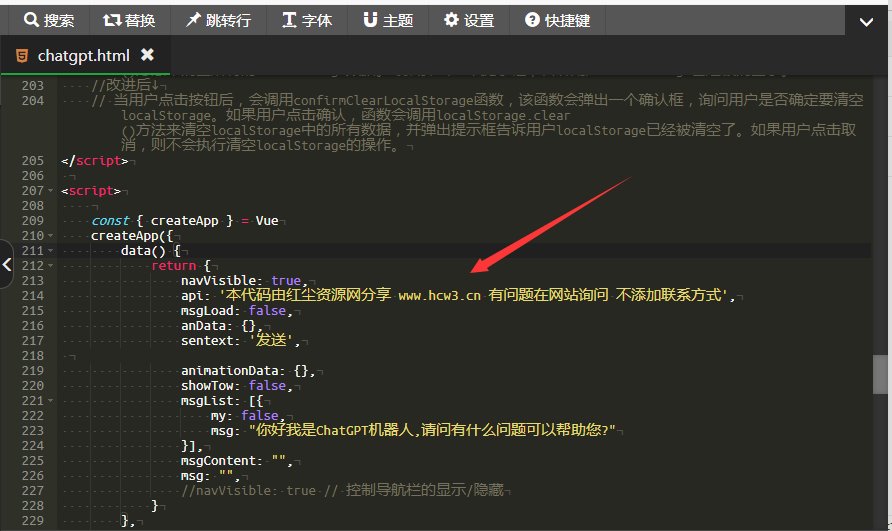Screen dimensions: 892x531
Task: Open the 替换 replace tool
Action: point(129,20)
